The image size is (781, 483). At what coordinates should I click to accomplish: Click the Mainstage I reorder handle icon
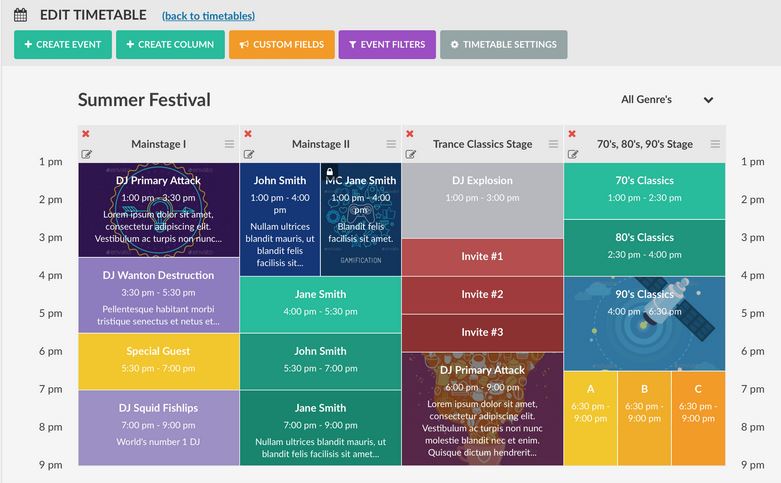(229, 144)
